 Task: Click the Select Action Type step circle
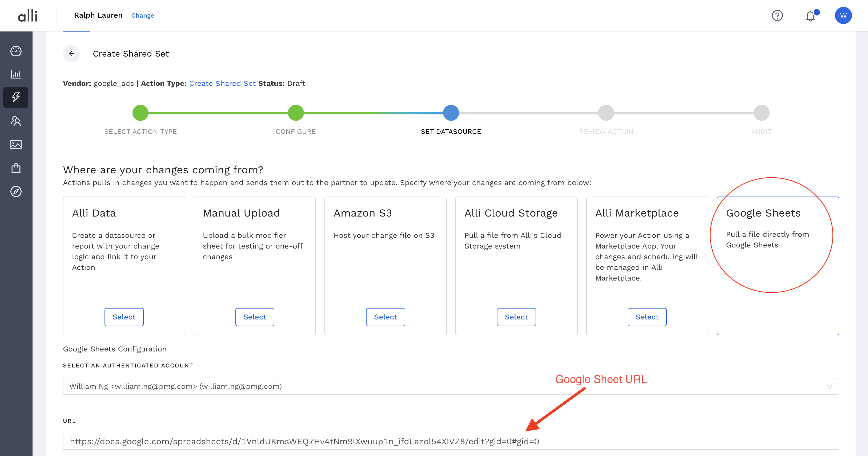140,113
